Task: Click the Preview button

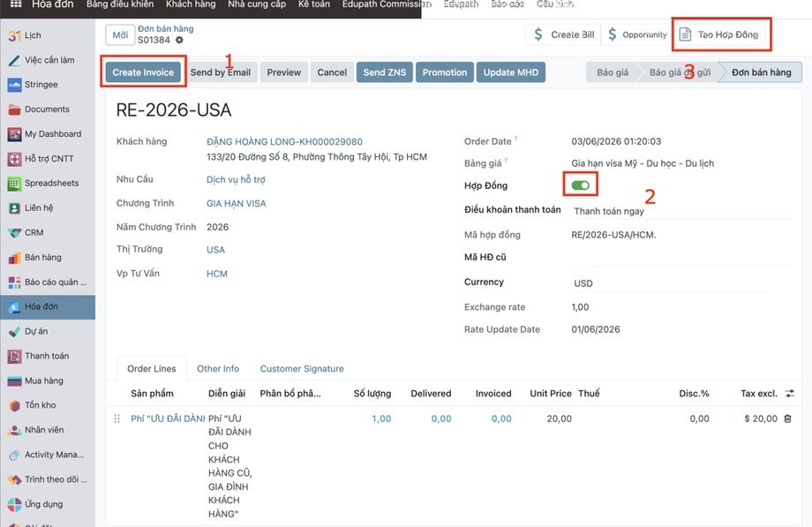Action: (x=284, y=72)
